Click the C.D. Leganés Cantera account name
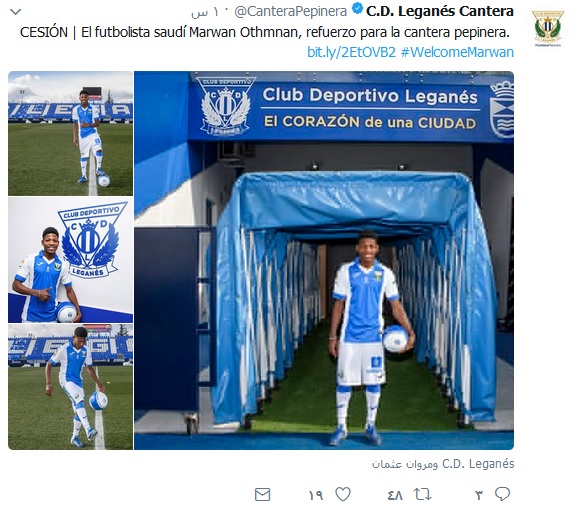 [x=440, y=11]
